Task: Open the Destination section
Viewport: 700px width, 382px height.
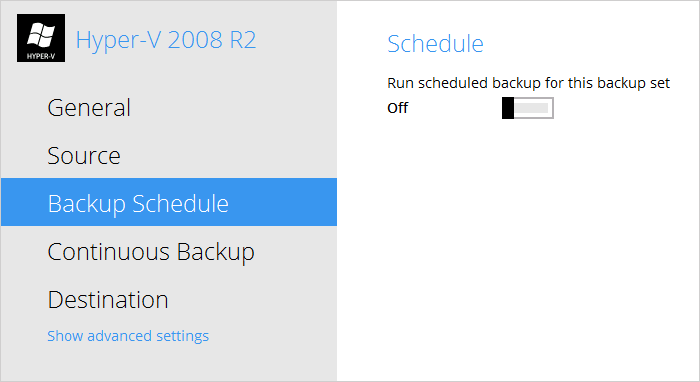Action: [108, 299]
